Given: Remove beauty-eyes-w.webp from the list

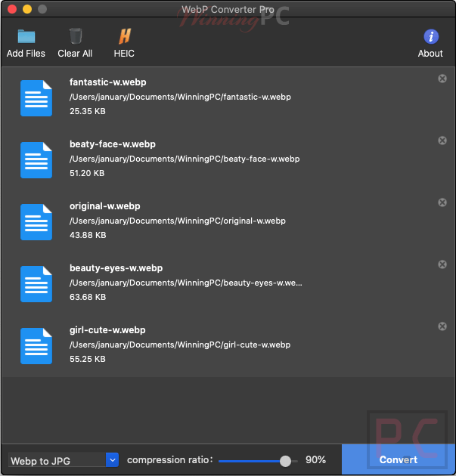Looking at the screenshot, I should 442,264.
